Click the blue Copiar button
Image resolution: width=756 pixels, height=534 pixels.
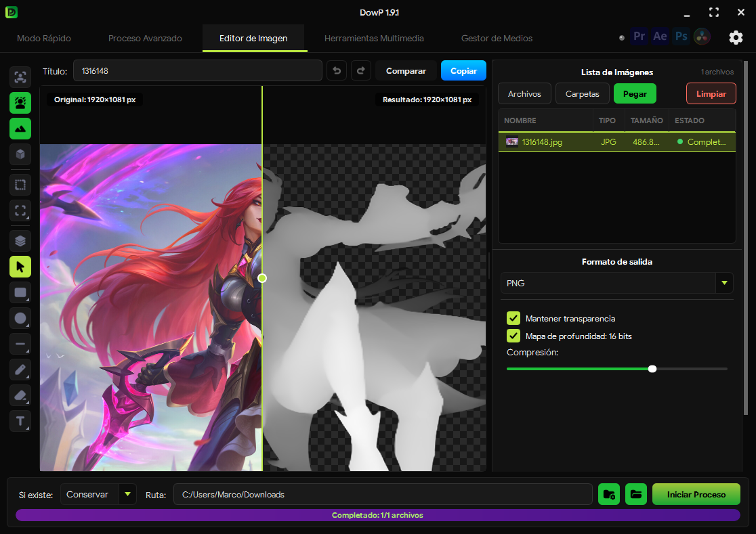pos(463,71)
